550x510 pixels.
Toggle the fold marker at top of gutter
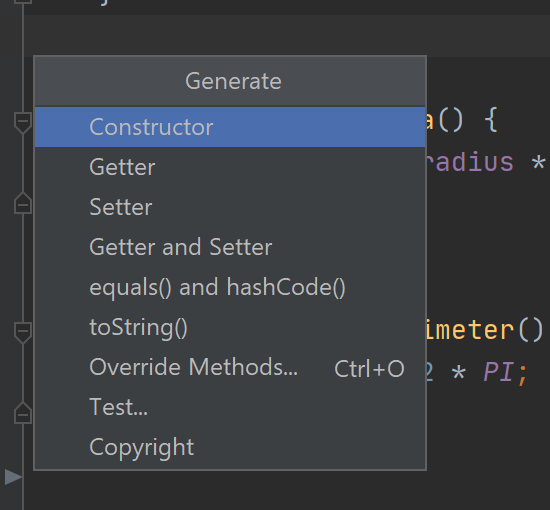point(23,1)
